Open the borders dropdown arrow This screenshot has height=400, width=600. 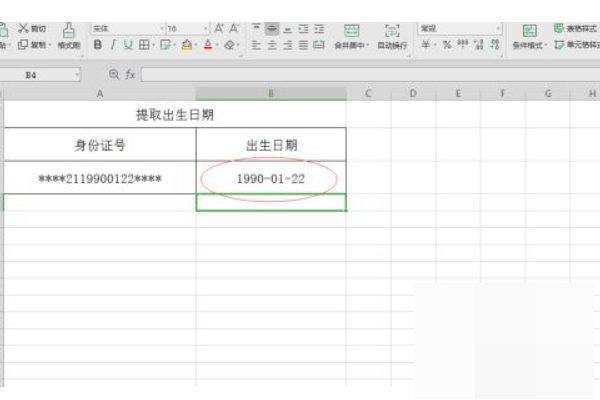(x=153, y=45)
